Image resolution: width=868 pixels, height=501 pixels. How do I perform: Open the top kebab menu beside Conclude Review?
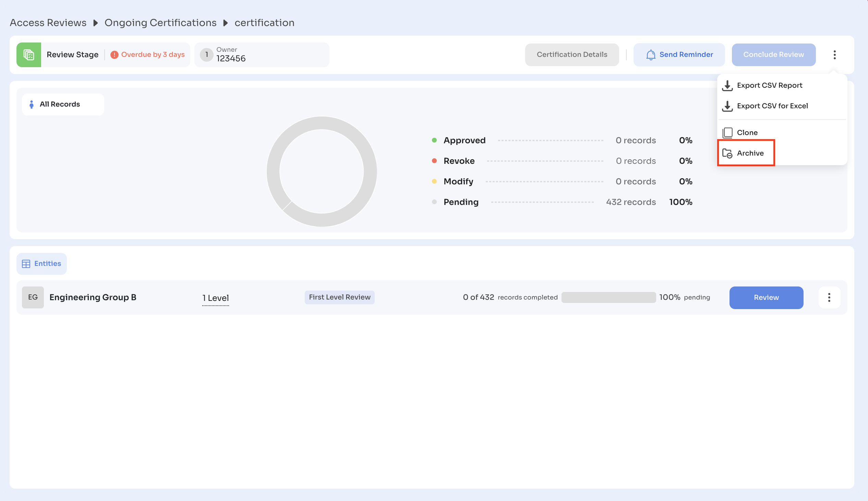pos(834,55)
